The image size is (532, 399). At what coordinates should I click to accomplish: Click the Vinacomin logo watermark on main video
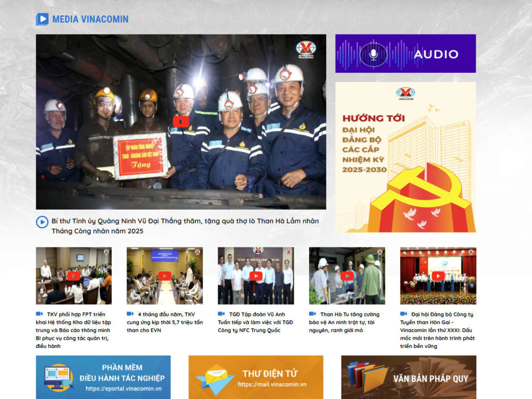(x=306, y=49)
